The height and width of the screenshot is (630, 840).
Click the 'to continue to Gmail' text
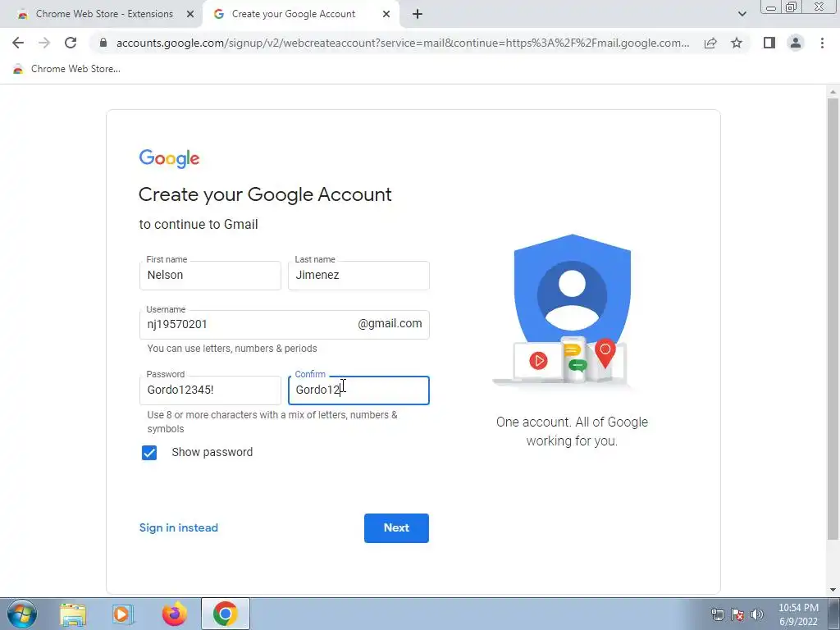click(199, 224)
